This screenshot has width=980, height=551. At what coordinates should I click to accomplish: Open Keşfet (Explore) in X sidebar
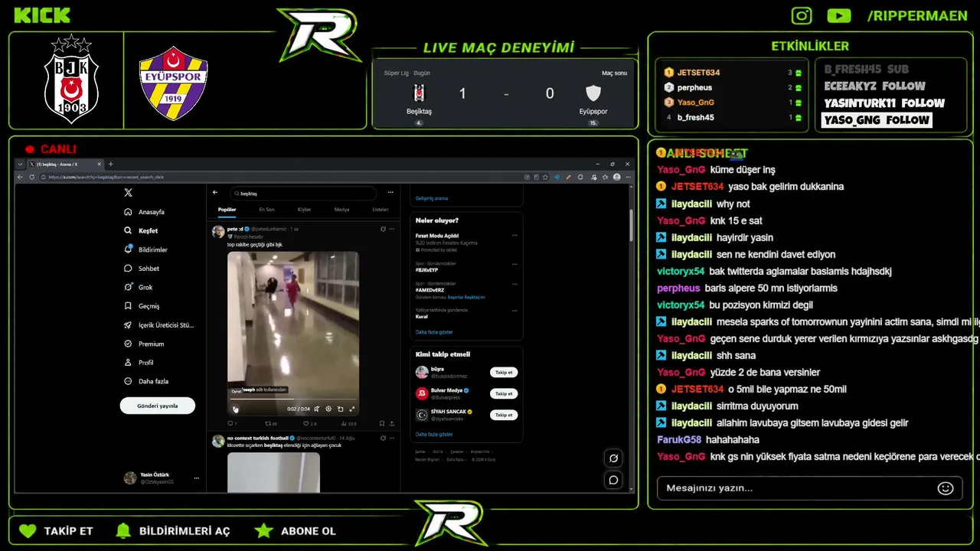coord(141,230)
